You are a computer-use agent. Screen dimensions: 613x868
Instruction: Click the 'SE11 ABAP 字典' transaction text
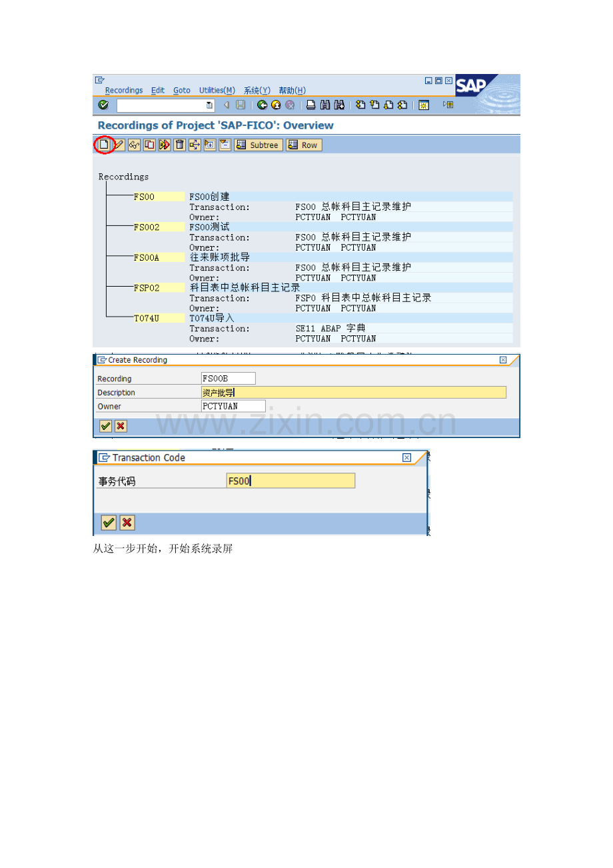[330, 328]
